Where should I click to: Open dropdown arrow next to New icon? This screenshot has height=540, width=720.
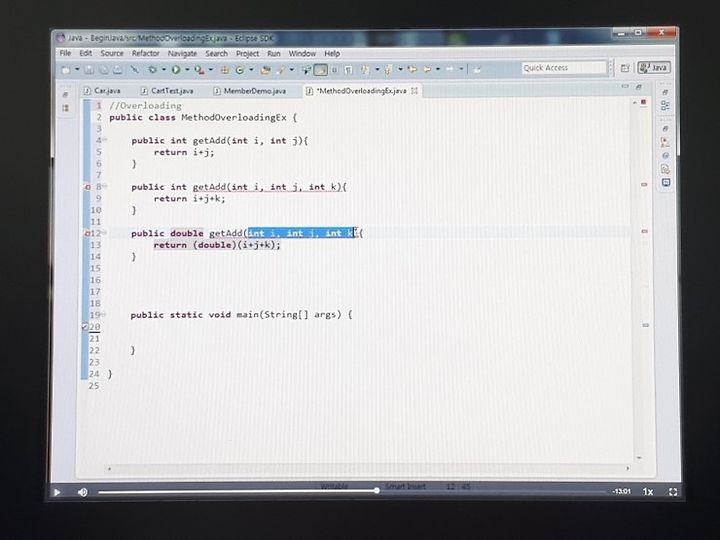[x=78, y=69]
